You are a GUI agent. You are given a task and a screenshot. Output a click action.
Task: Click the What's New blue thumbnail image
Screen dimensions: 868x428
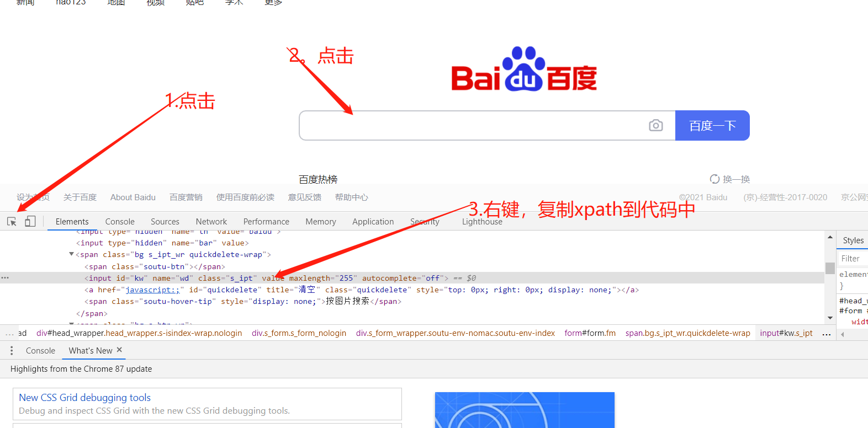(525, 410)
